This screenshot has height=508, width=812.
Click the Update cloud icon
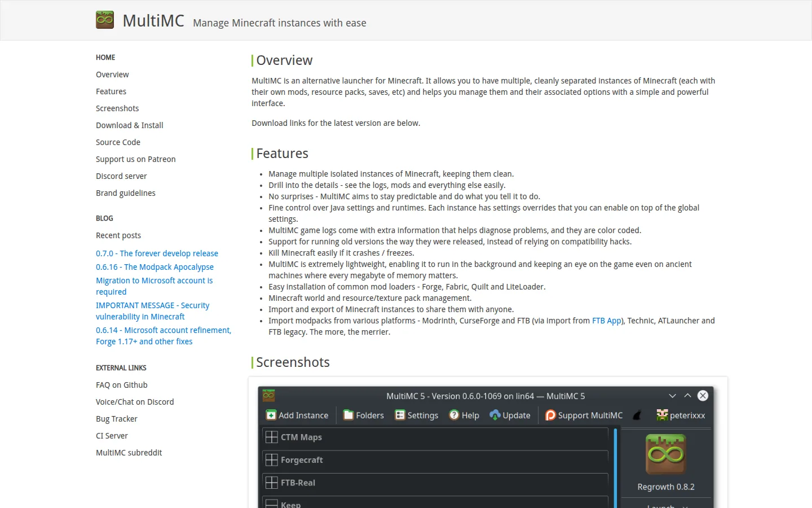(495, 415)
